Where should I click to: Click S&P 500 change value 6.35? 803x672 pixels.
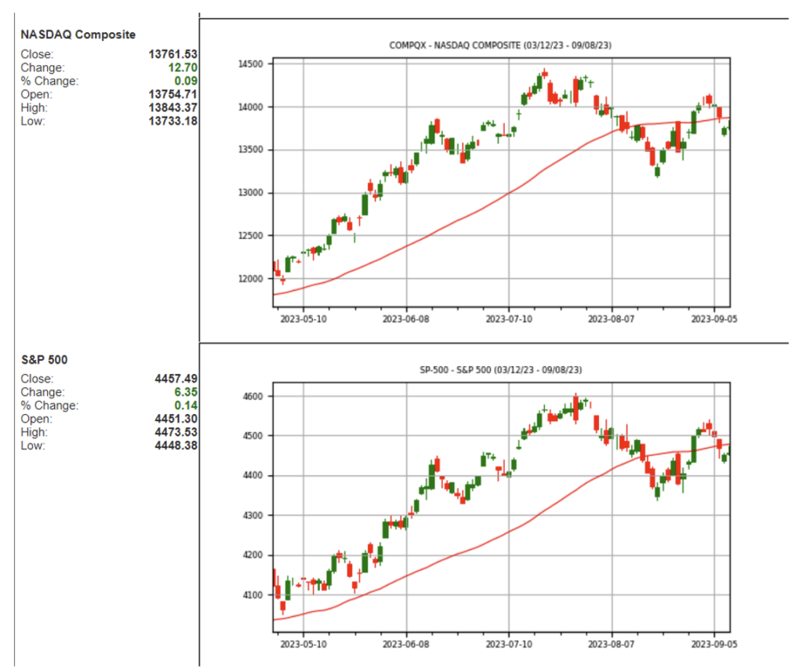pos(186,392)
